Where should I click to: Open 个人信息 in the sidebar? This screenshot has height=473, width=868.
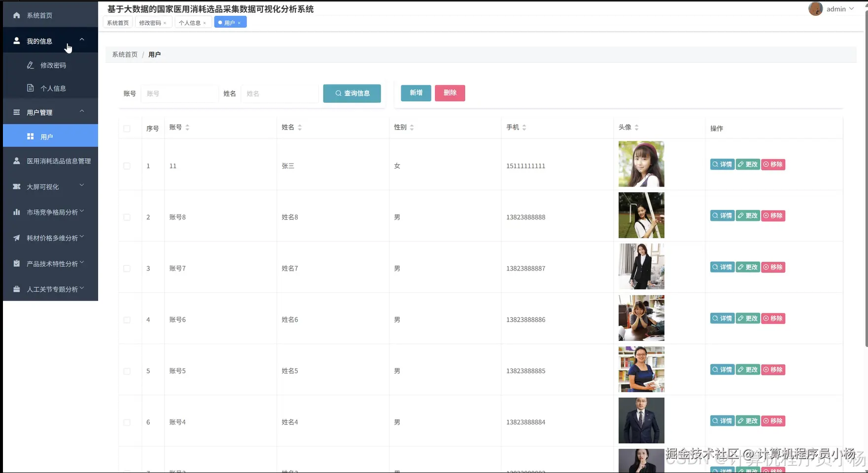(51, 88)
